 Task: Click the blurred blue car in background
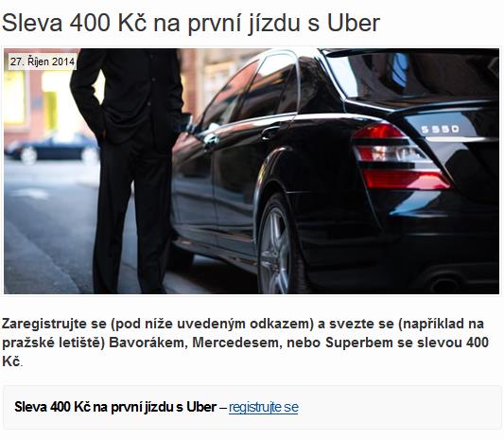53,148
